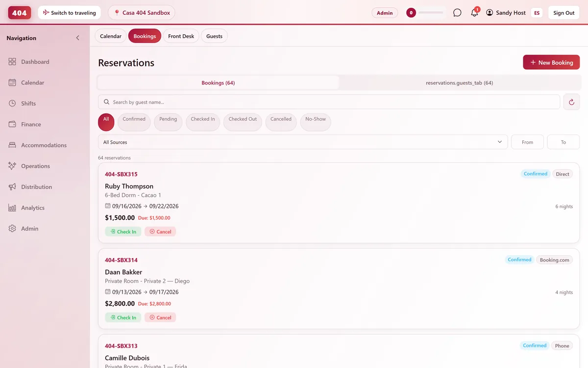588x368 pixels.
Task: Open the Dashboard navigation item
Action: coord(45,62)
